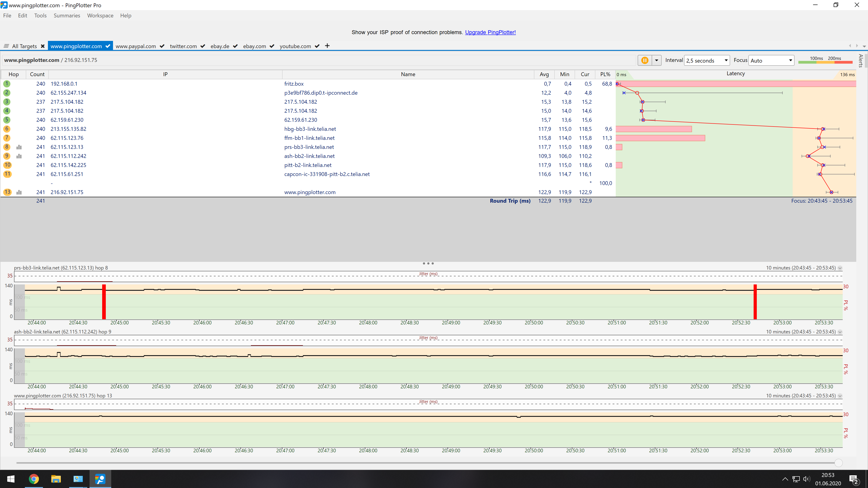Switch to the www.paypal.com tab
Screen dimensions: 868x488
tap(136, 46)
